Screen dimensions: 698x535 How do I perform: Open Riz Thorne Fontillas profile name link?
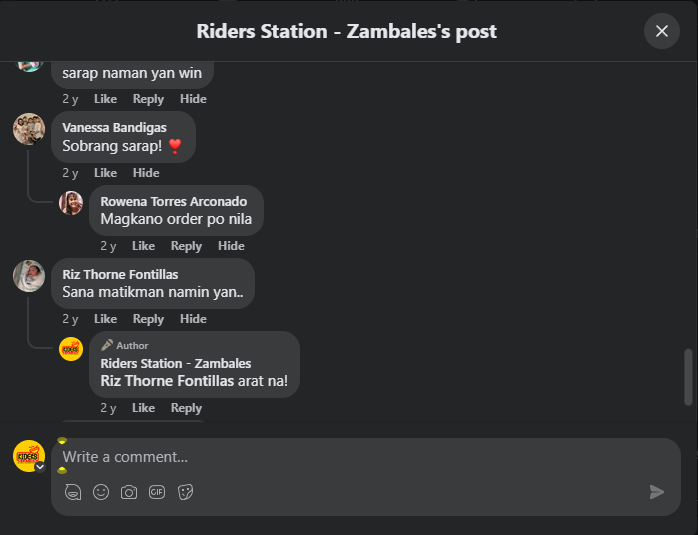click(x=120, y=274)
